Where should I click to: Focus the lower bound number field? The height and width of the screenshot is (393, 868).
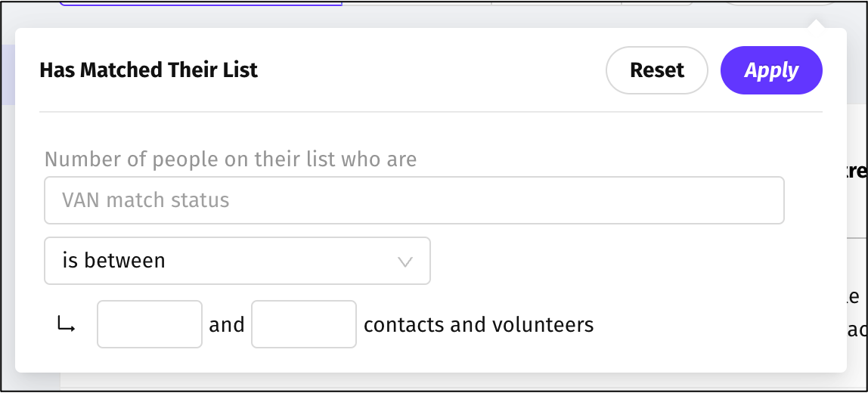point(150,324)
